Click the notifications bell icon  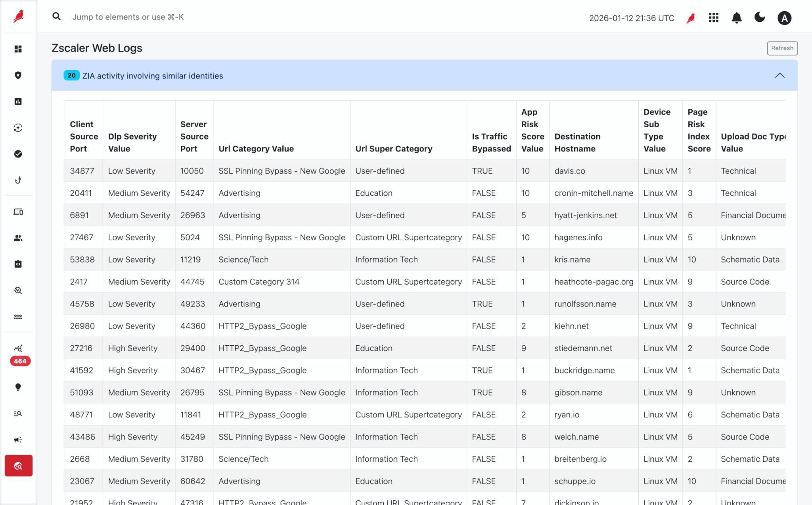click(736, 18)
